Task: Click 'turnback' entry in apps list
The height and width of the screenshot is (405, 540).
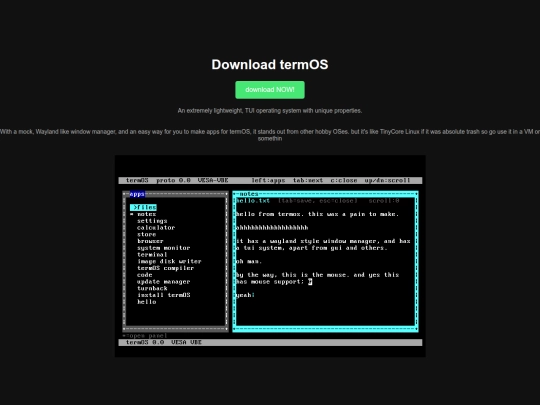Action: [152, 288]
